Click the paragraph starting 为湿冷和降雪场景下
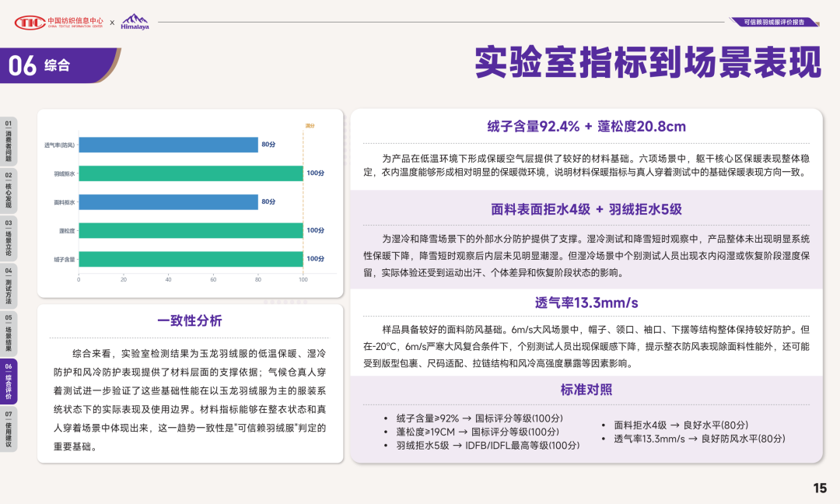 pyautogui.click(x=586, y=255)
